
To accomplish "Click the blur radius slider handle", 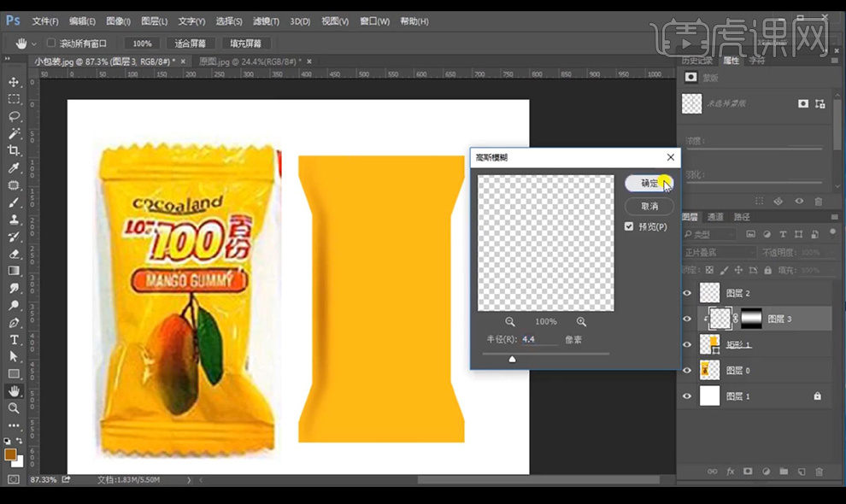I will 512,360.
